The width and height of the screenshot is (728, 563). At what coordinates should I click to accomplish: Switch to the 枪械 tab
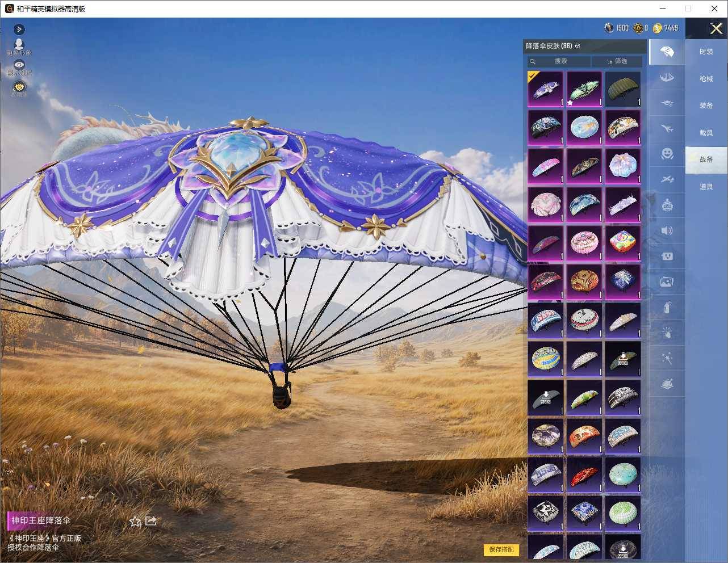coord(706,79)
